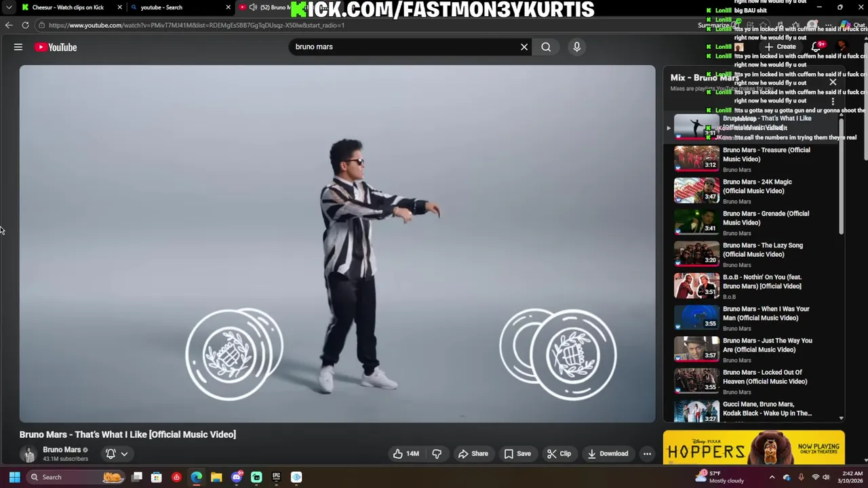This screenshot has height=488, width=868.
Task: Launch Microsoft Store from taskbar
Action: pos(157,477)
